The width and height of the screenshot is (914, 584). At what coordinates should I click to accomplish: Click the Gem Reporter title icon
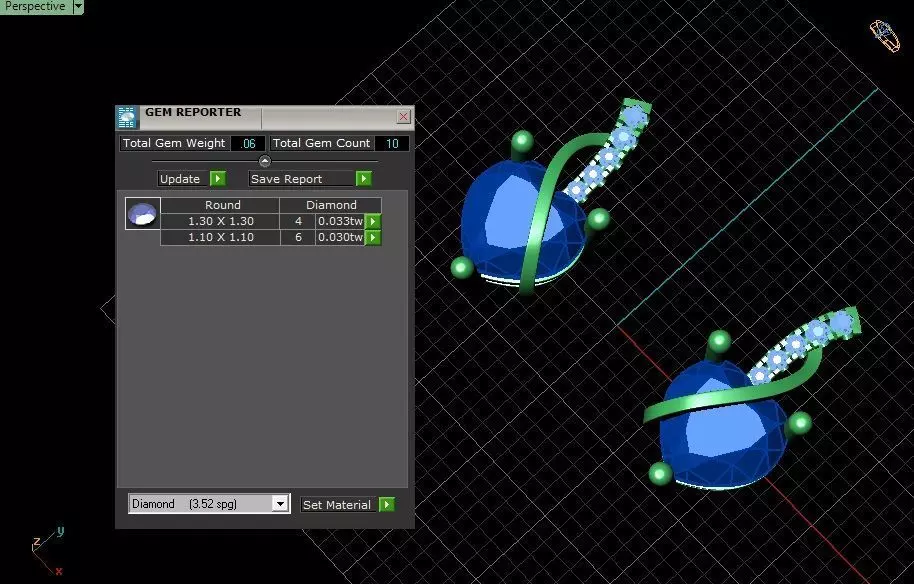(127, 117)
